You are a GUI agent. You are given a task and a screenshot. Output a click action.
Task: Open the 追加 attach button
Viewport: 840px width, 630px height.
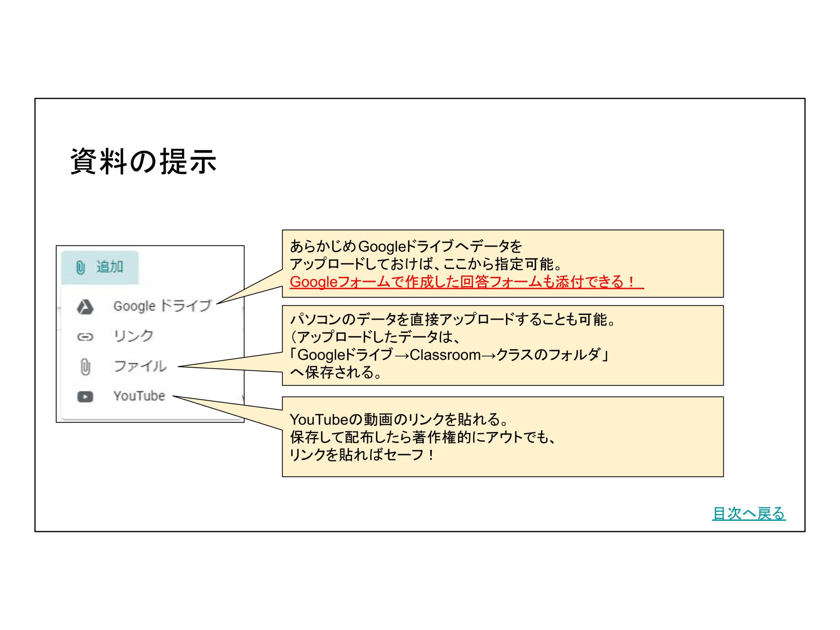pos(100,267)
